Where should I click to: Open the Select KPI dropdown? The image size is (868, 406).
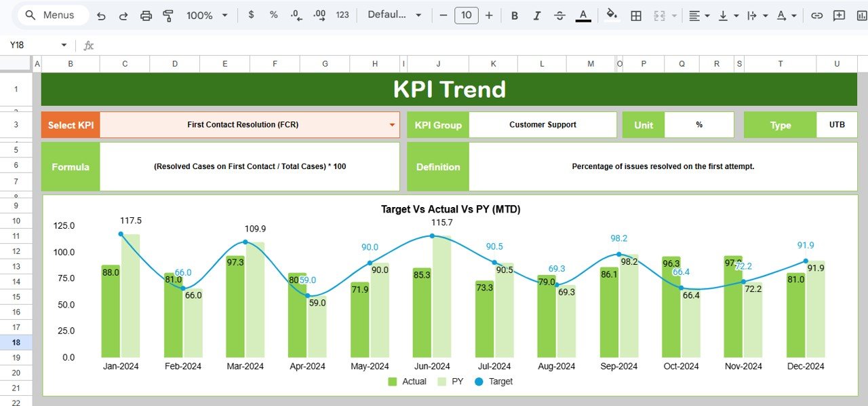pos(392,125)
